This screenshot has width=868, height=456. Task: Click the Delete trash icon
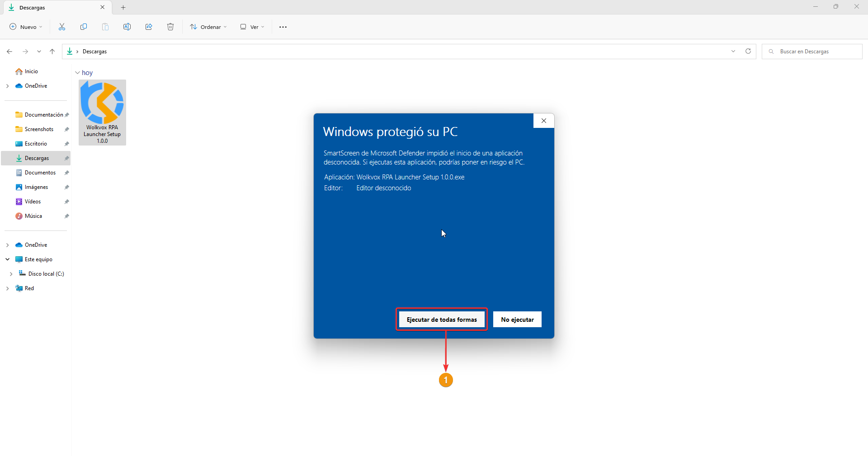pos(170,27)
